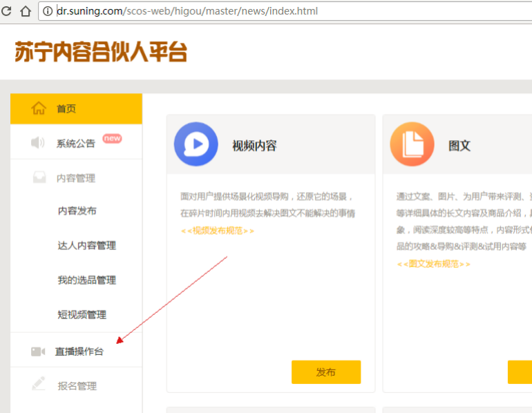Expand the 内容管理 section
532x413 pixels.
(x=76, y=177)
